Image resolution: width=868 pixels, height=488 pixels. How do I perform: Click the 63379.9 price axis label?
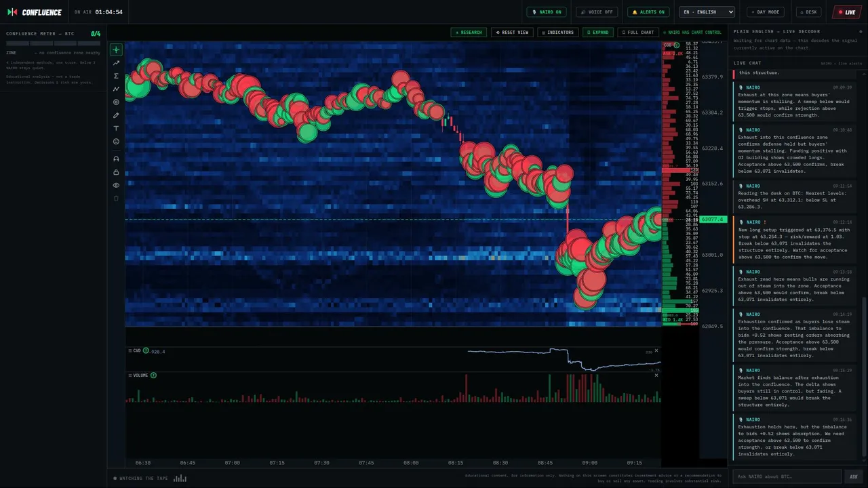tap(712, 77)
